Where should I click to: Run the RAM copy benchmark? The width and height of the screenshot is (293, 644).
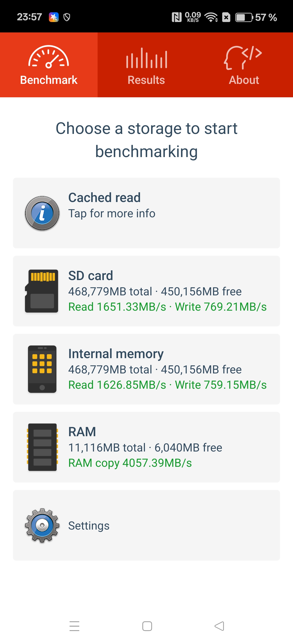[x=130, y=463]
